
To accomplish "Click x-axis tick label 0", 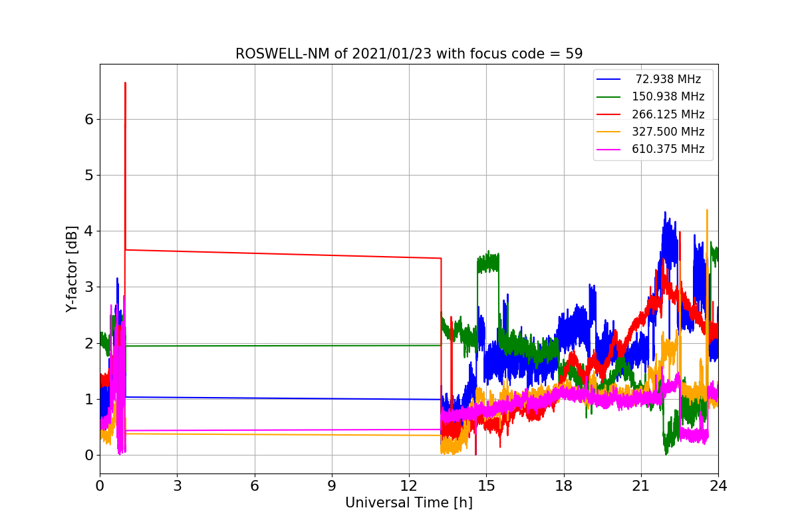I will click(x=100, y=485).
